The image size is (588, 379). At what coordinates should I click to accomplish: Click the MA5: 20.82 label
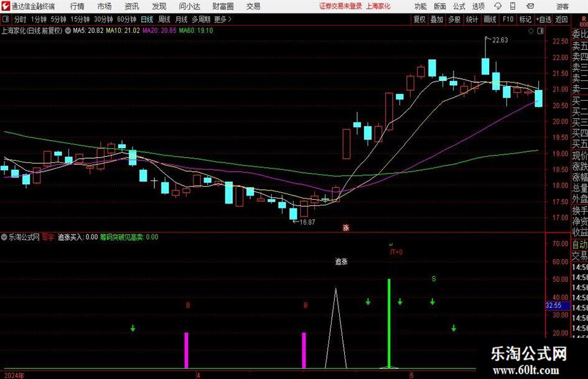(88, 30)
